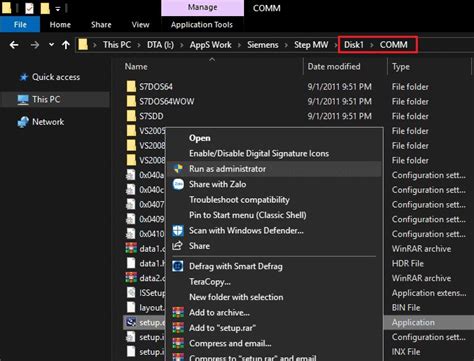Select the layout BIN file icon
This screenshot has height=361, width=474.
point(131,307)
